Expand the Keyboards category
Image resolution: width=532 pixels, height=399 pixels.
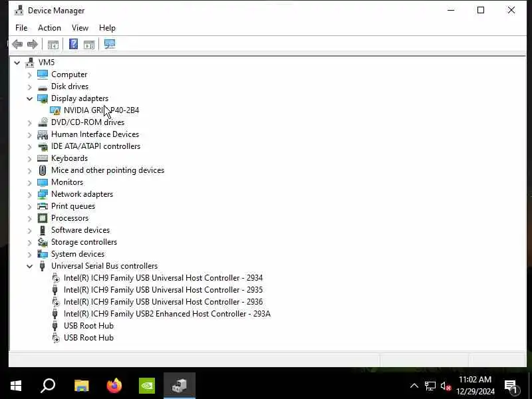[x=29, y=159]
